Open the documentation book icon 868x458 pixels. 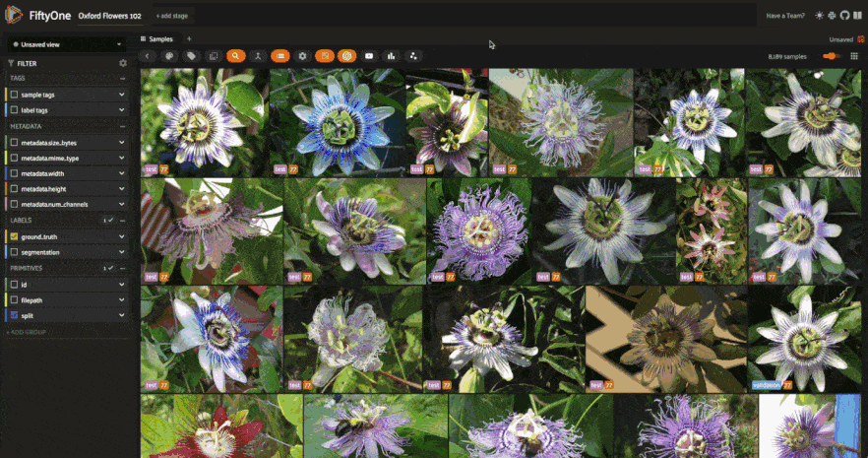857,16
